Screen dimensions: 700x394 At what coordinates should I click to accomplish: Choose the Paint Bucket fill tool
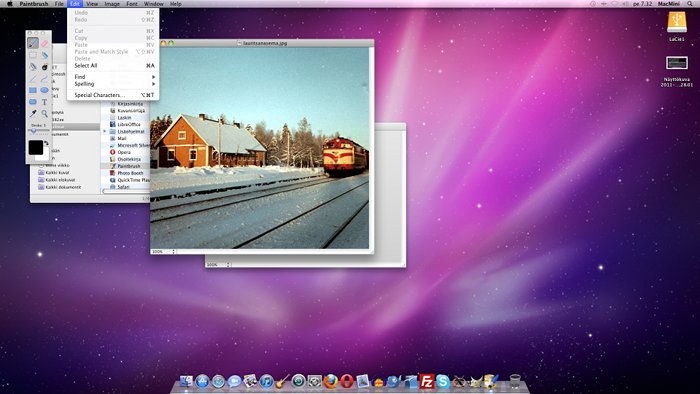pyautogui.click(x=33, y=67)
